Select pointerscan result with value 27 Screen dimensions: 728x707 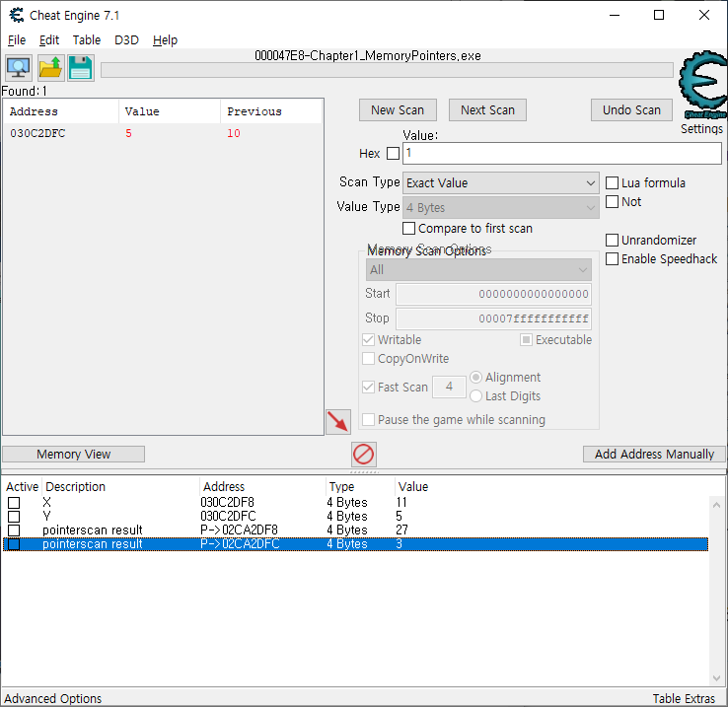(356, 530)
